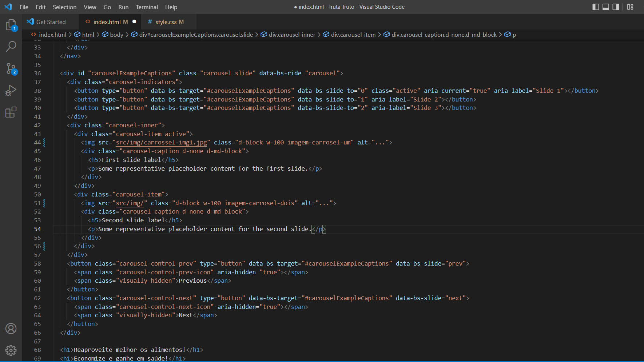
Task: Click 'Slide 1' aria-label value
Action: tap(548, 91)
